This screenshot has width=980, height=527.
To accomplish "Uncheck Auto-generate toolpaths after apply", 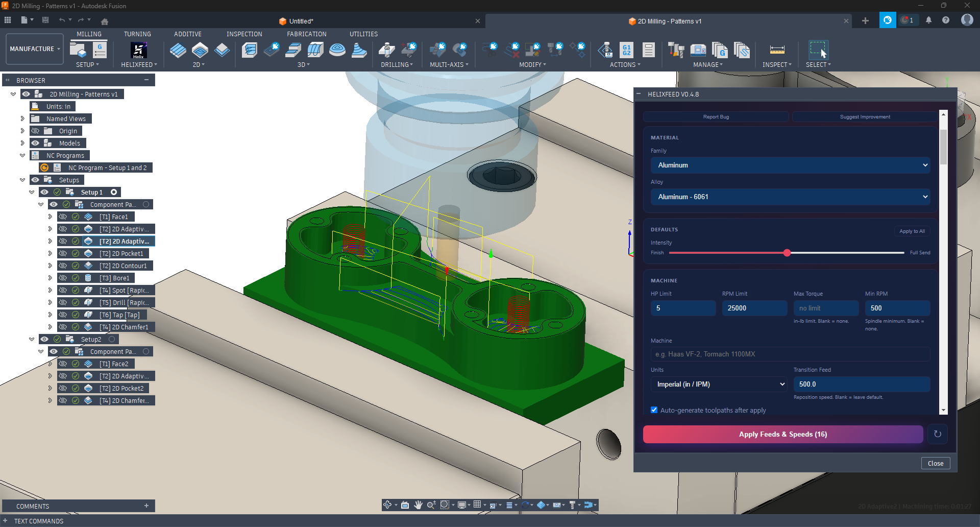I will point(654,410).
